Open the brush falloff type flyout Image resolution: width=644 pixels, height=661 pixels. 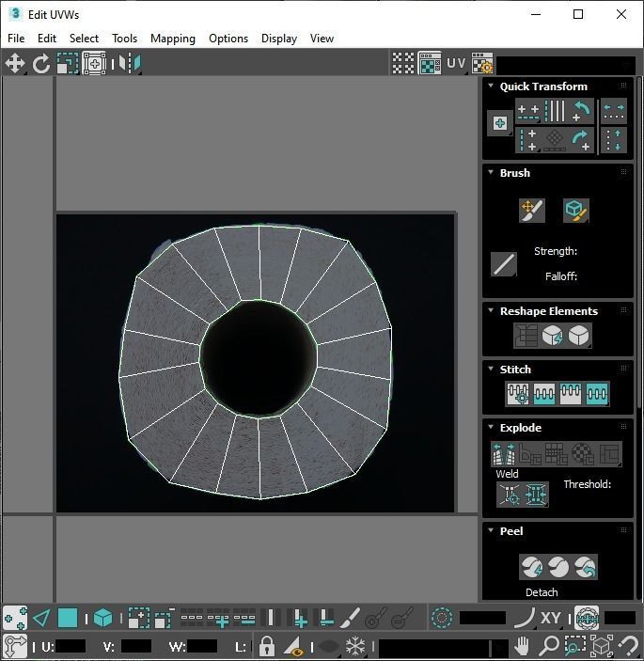tap(504, 264)
